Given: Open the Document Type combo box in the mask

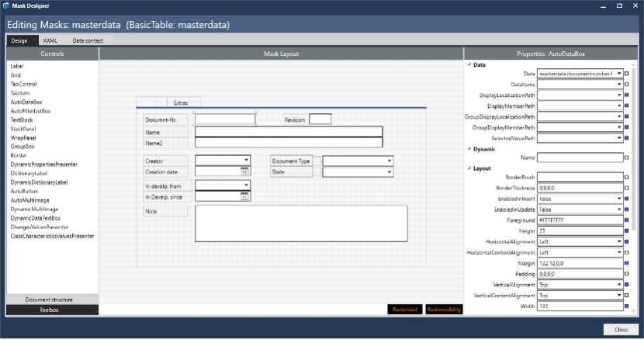Looking at the screenshot, I should click(x=358, y=161).
